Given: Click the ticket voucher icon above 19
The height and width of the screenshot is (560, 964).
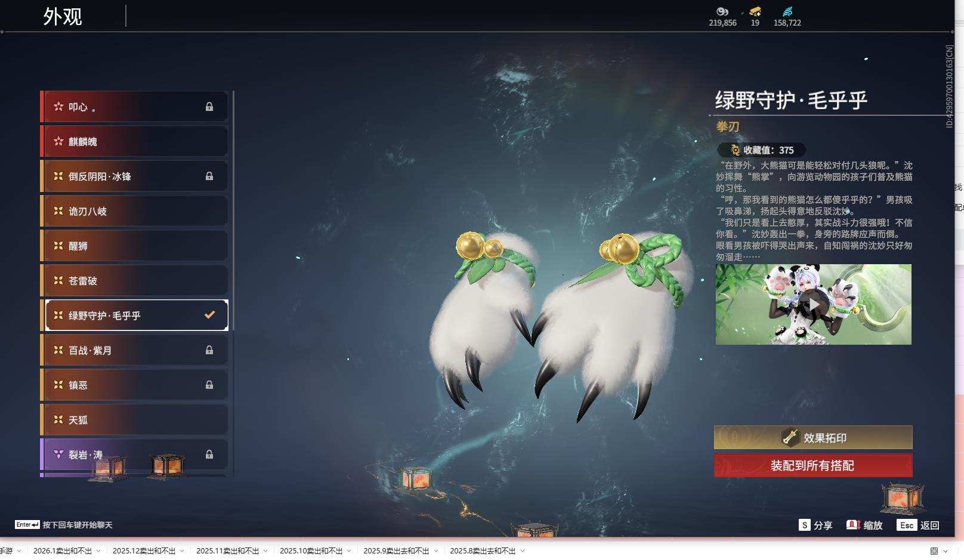Looking at the screenshot, I should [755, 11].
